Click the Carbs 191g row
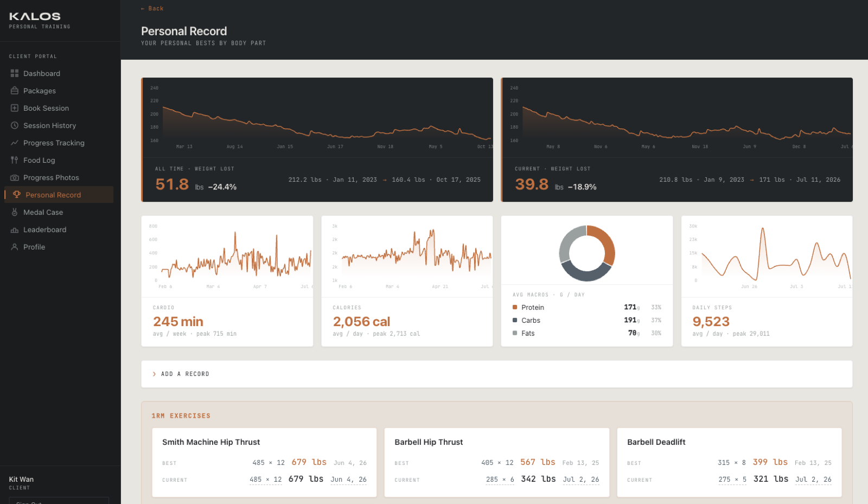This screenshot has height=504, width=868. [x=587, y=320]
